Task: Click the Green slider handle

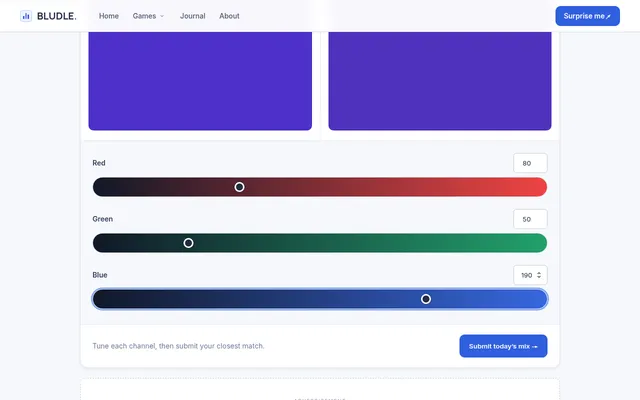Action: click(188, 243)
